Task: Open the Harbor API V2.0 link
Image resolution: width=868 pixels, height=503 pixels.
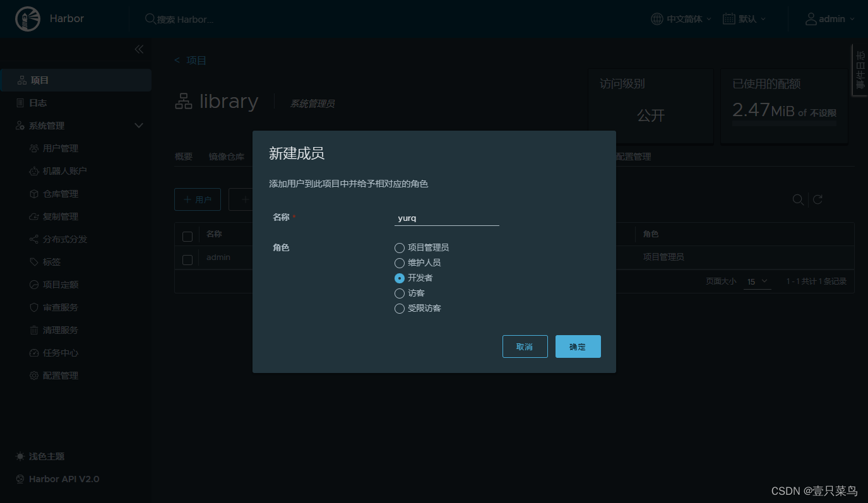Action: point(64,479)
